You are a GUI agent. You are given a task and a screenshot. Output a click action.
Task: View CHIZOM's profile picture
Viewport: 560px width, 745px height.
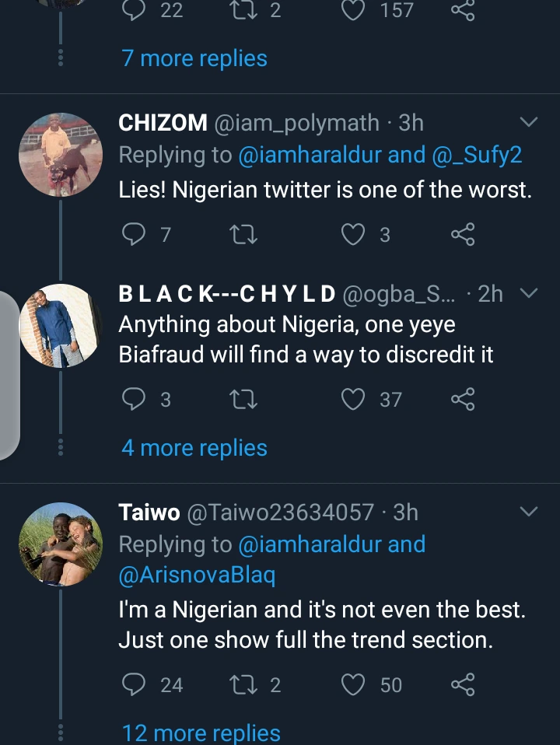click(60, 155)
